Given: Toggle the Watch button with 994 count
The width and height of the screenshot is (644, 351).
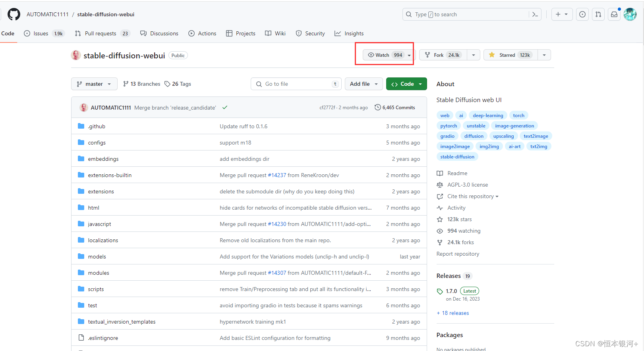Looking at the screenshot, I should pos(389,55).
